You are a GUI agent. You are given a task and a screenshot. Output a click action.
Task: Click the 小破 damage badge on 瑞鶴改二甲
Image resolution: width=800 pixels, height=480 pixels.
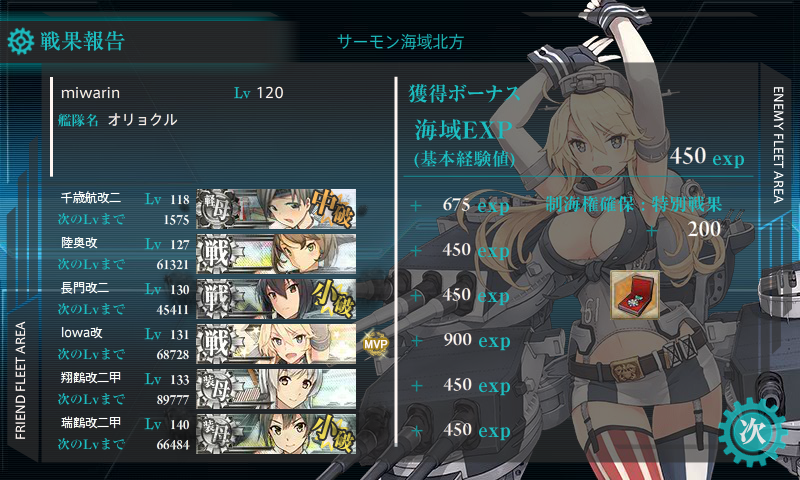coord(332,434)
